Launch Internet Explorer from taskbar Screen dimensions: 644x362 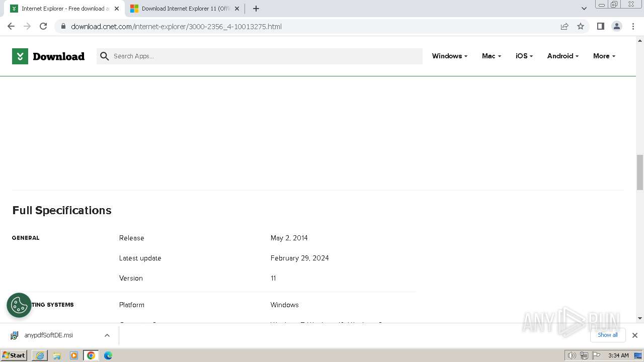click(40, 355)
